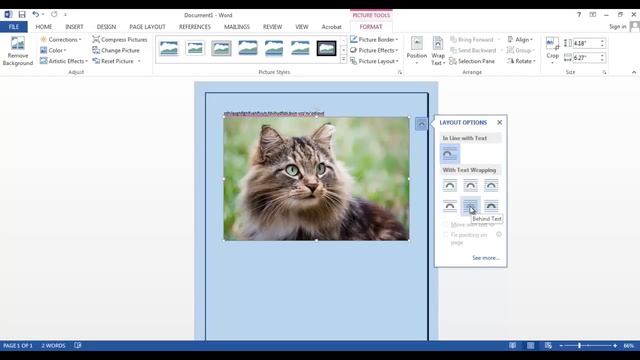This screenshot has height=360, width=640.
Task: Click the Save icon
Action: [x=22, y=15]
